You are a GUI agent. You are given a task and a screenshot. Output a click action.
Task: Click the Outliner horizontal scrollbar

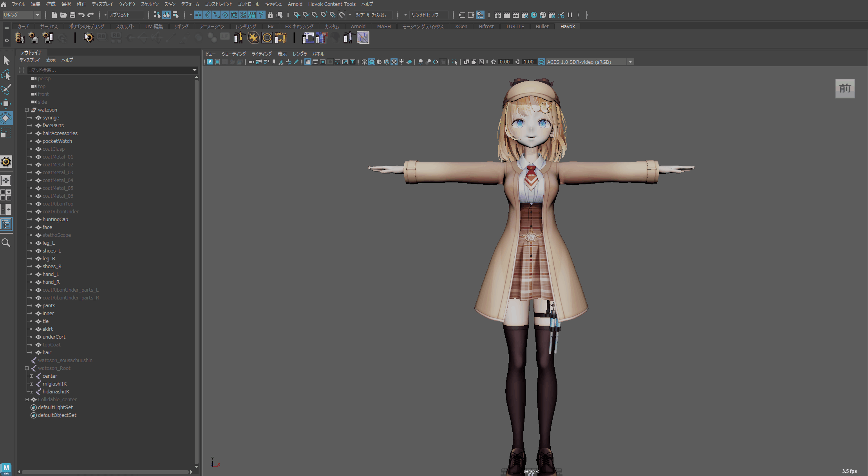[x=105, y=472]
